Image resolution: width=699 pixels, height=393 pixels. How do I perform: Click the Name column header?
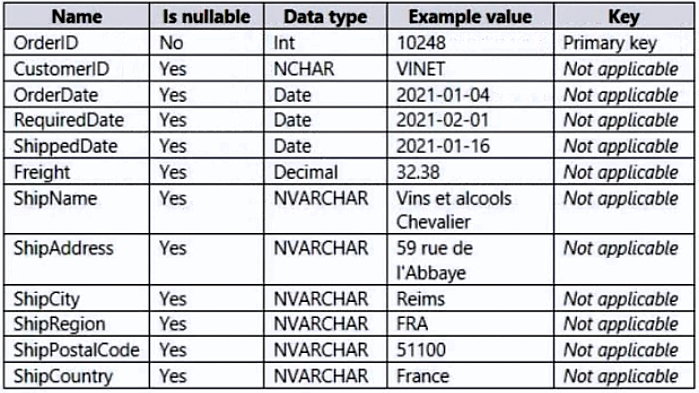(x=77, y=16)
